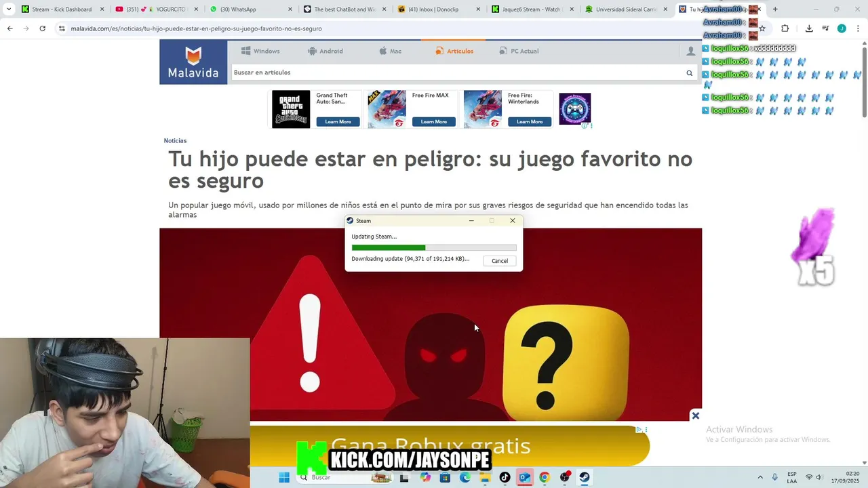
Task: Open the Wi-Fi network icon in system tray
Action: 809,477
